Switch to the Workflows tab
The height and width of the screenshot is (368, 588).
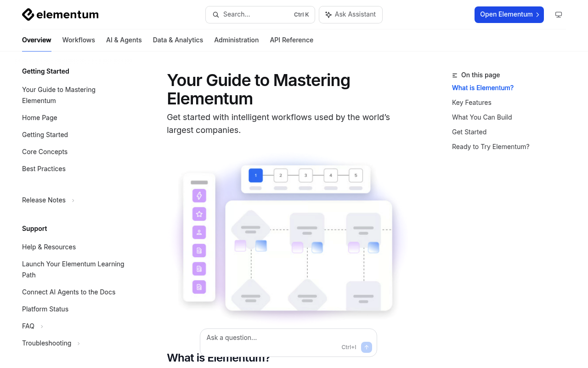click(79, 40)
